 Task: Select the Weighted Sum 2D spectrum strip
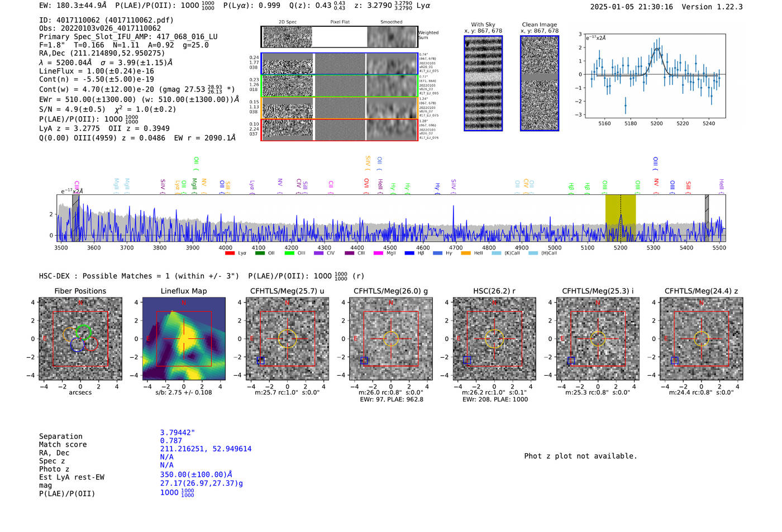click(x=339, y=37)
